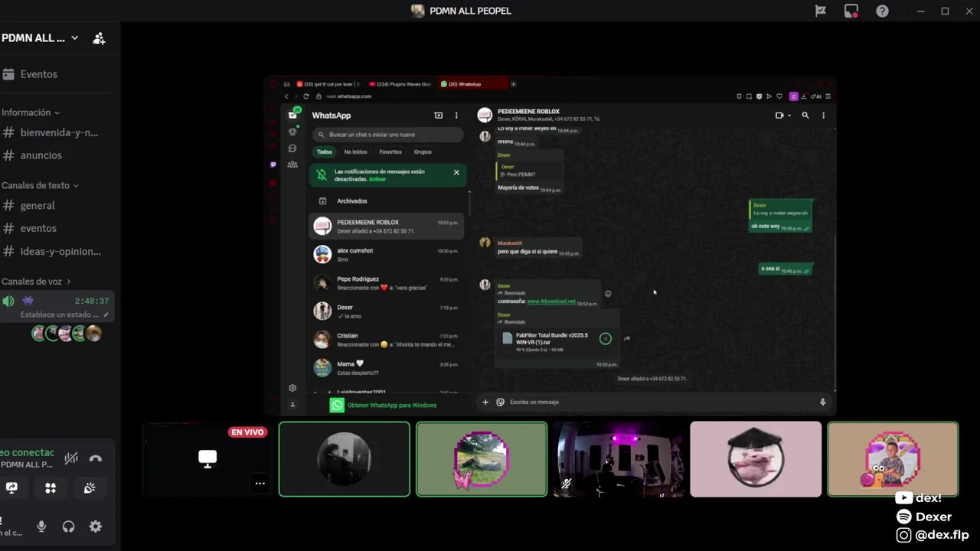The height and width of the screenshot is (551, 980).
Task: Toggle noise suppression waveform icon
Action: 71,458
